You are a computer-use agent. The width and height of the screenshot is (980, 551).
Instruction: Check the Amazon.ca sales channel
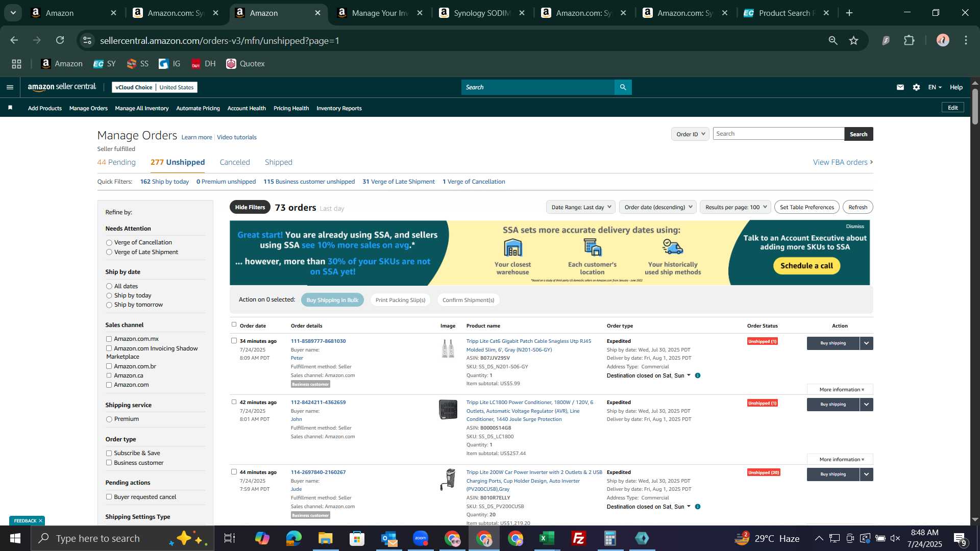click(109, 375)
